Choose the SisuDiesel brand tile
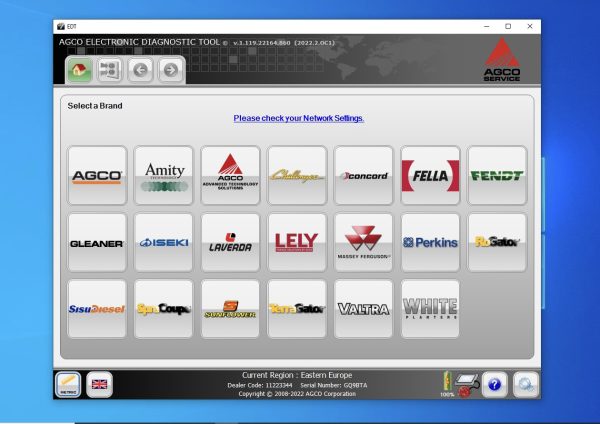 point(97,309)
